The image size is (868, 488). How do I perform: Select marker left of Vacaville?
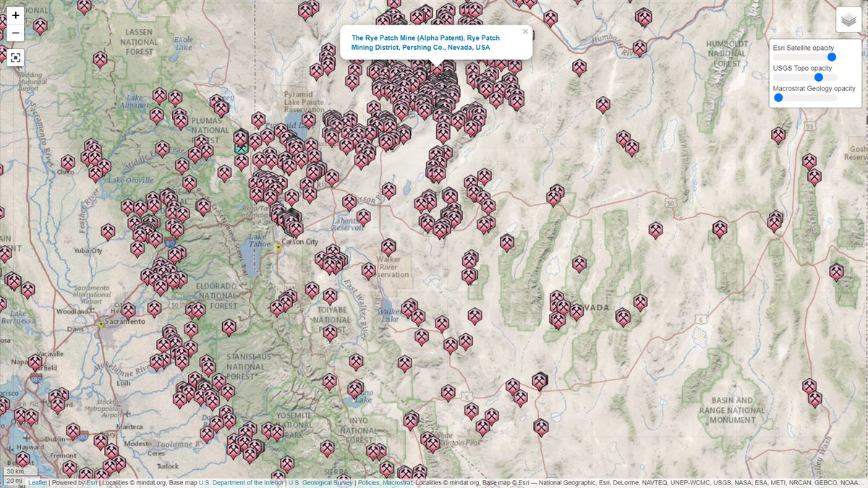pos(35,362)
